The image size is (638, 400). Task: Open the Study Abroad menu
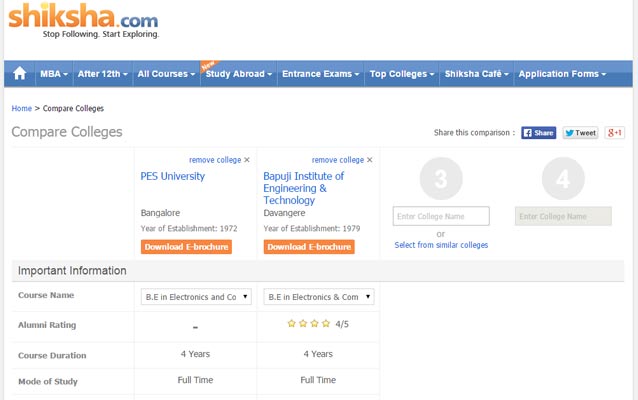[x=239, y=74]
